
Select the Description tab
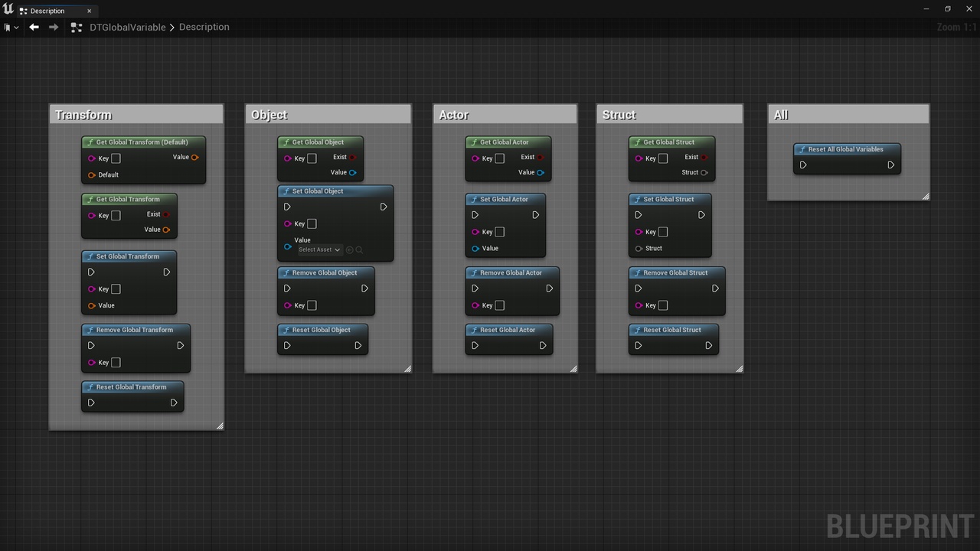coord(47,11)
